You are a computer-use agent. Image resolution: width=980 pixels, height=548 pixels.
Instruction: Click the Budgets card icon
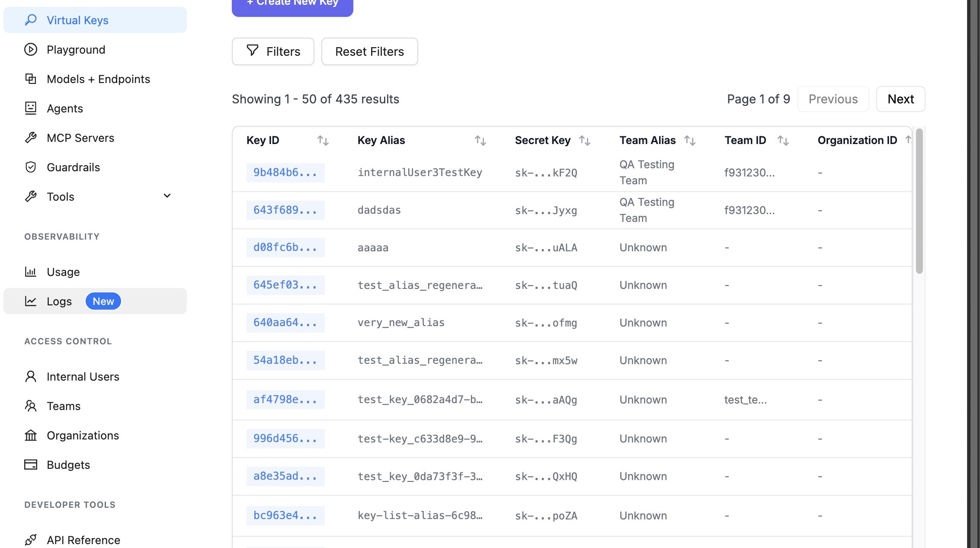[x=31, y=465]
